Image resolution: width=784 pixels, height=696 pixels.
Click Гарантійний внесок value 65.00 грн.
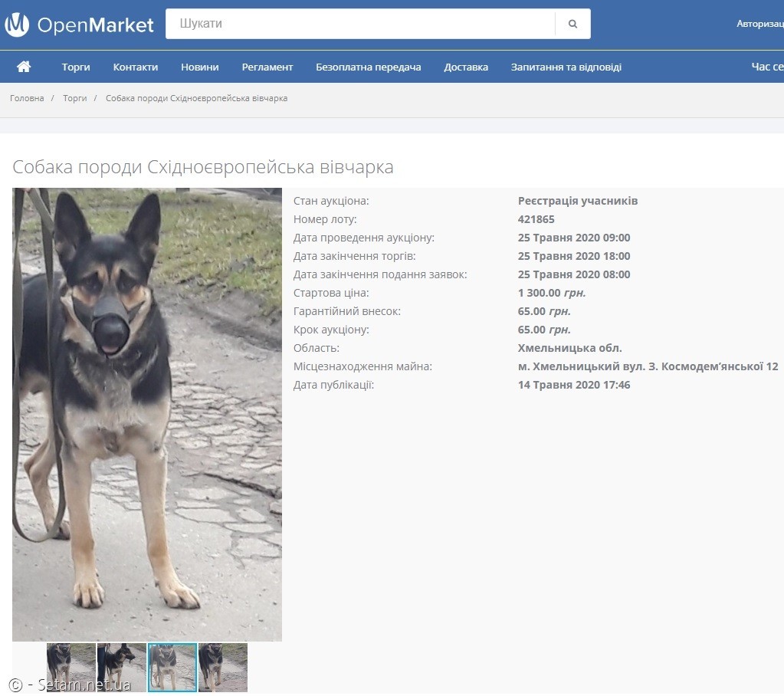coord(544,311)
